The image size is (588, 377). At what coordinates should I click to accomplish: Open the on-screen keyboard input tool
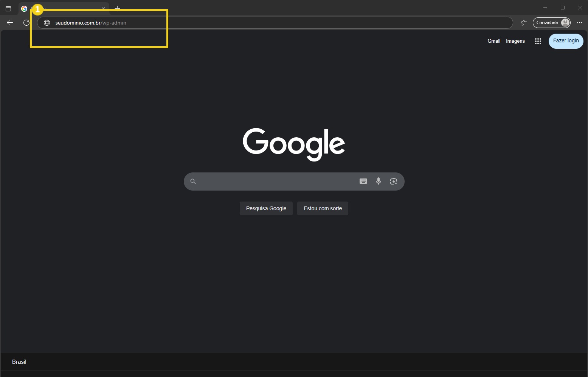point(363,181)
